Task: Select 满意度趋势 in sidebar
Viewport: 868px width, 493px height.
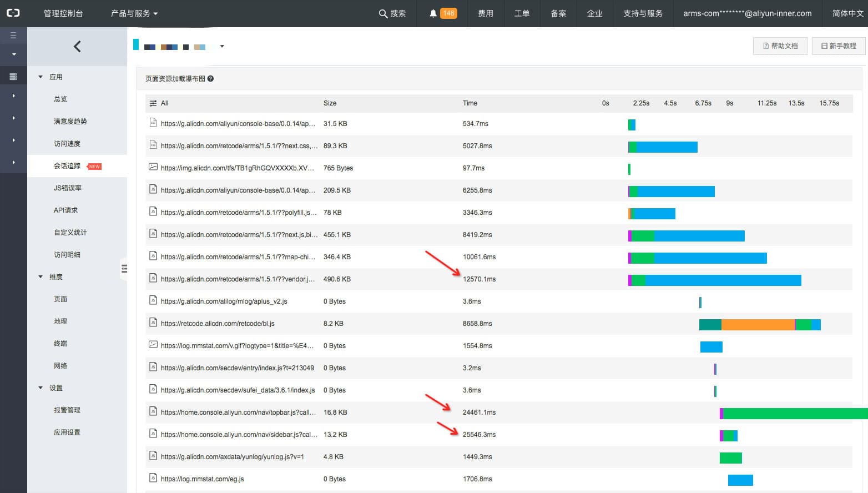Action: point(70,122)
